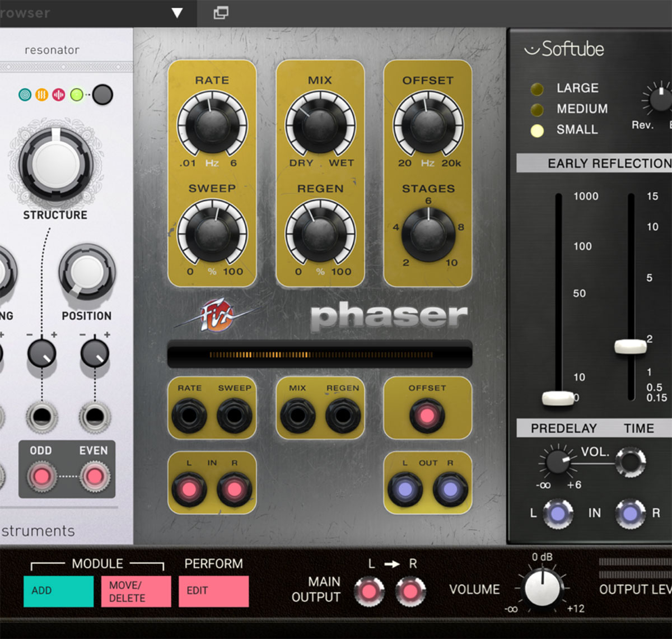Click the MOVE/DELETE button
The image size is (672, 639).
coord(135,590)
